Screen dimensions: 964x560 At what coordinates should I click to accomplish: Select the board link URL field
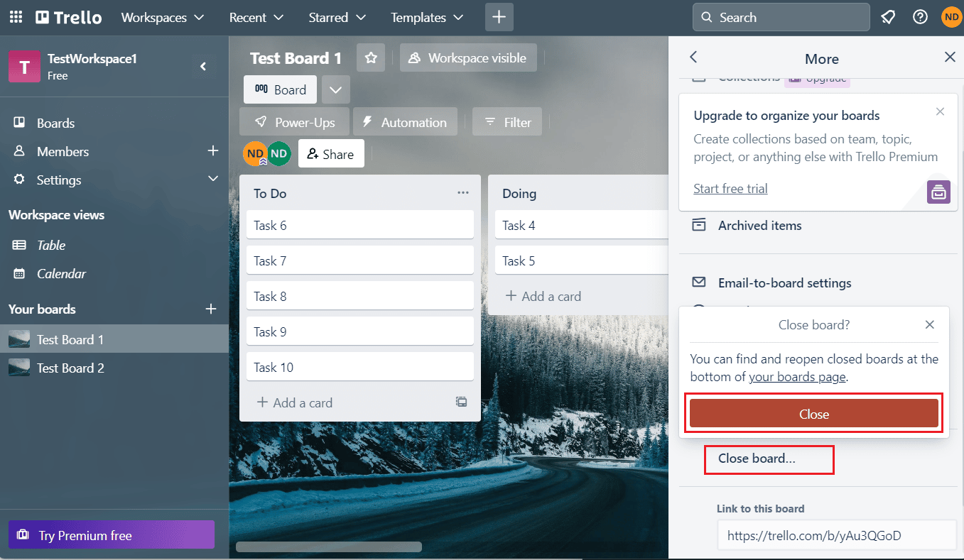(837, 535)
